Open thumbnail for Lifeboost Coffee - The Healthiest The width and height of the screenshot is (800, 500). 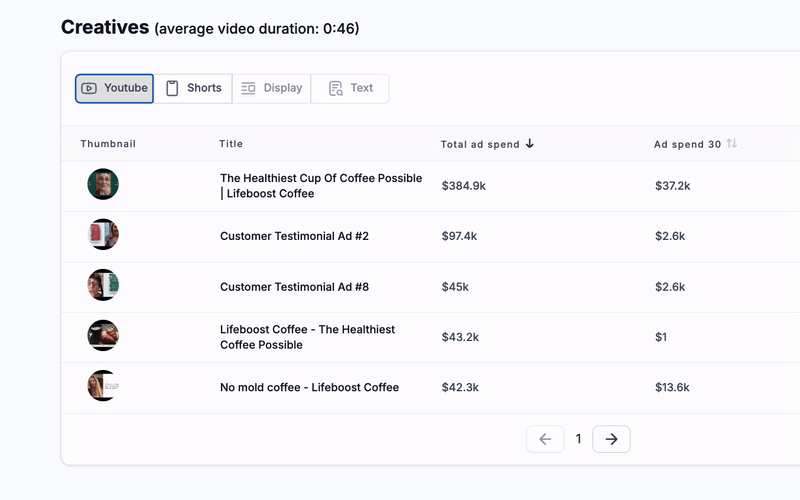coord(103,335)
